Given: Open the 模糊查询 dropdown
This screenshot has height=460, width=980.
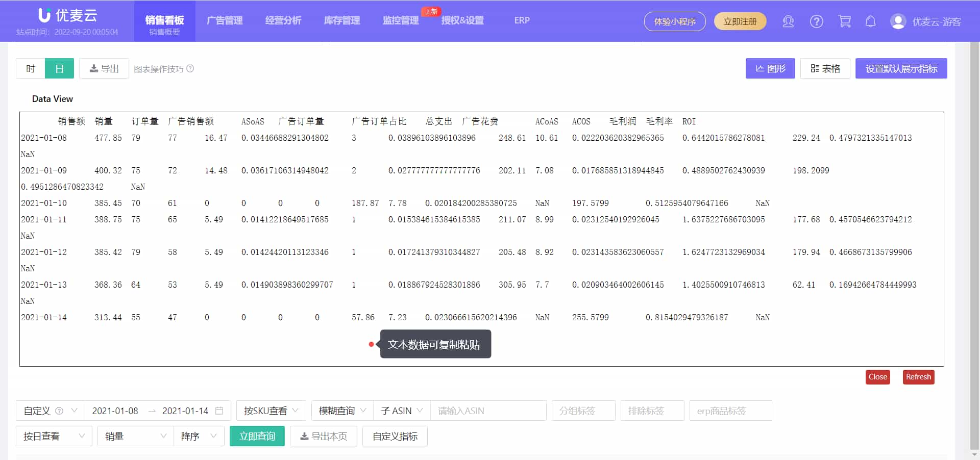Looking at the screenshot, I should coord(342,411).
